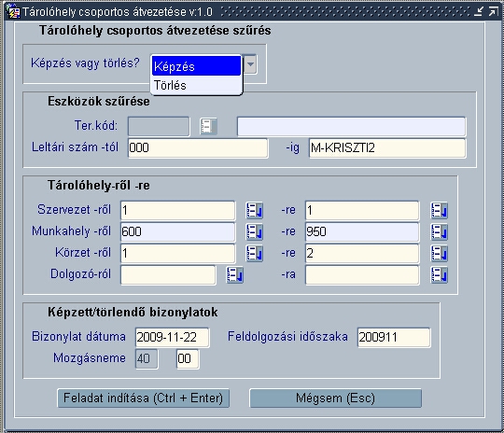Open value list for Dolgozó-ról
Image resolution: width=504 pixels, height=433 pixels.
[x=234, y=275]
